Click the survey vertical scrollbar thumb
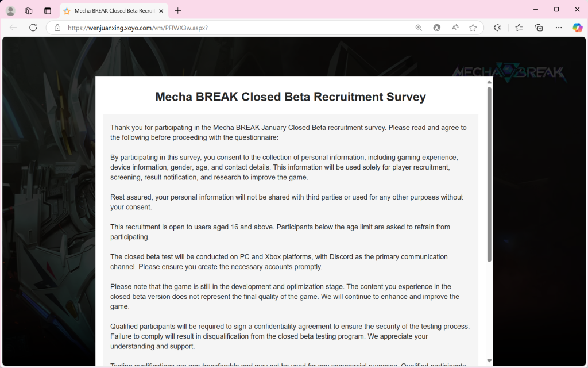The height and width of the screenshot is (368, 588). tap(489, 174)
